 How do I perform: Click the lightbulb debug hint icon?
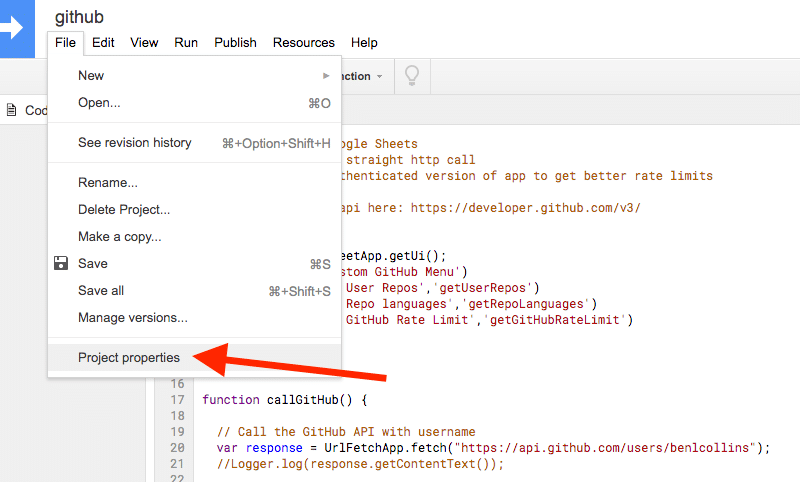(412, 76)
